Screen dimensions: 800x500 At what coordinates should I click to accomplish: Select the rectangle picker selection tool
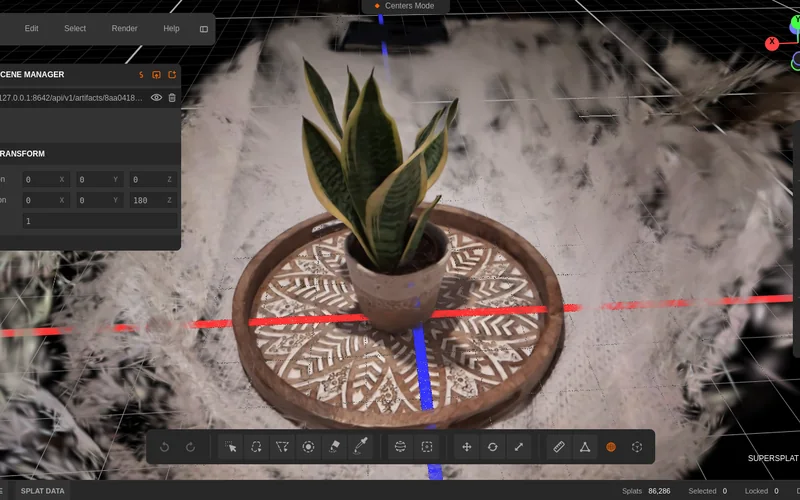click(230, 447)
